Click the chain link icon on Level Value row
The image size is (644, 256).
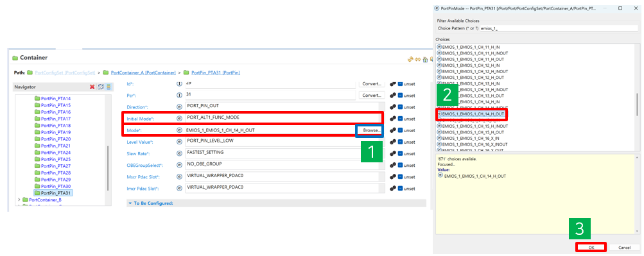tap(393, 142)
